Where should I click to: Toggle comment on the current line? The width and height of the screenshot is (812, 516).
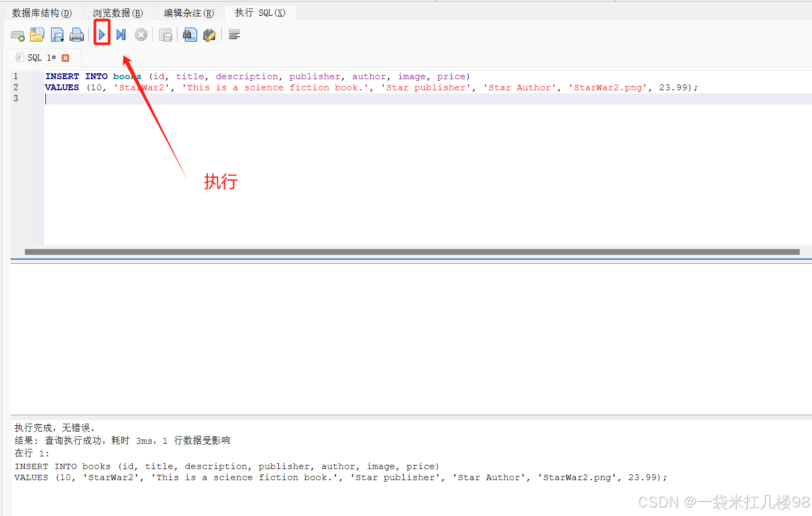click(234, 35)
